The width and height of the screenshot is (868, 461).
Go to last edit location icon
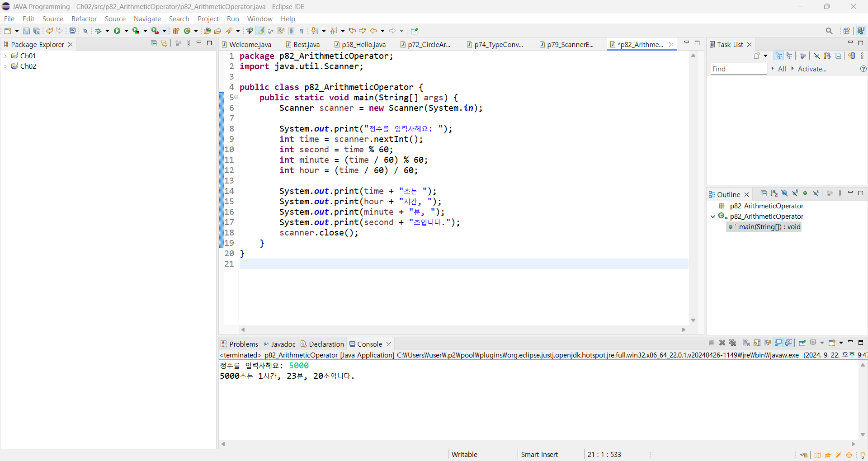352,31
